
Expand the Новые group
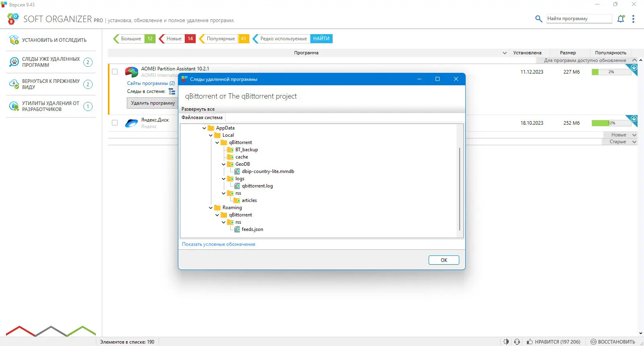point(634,135)
